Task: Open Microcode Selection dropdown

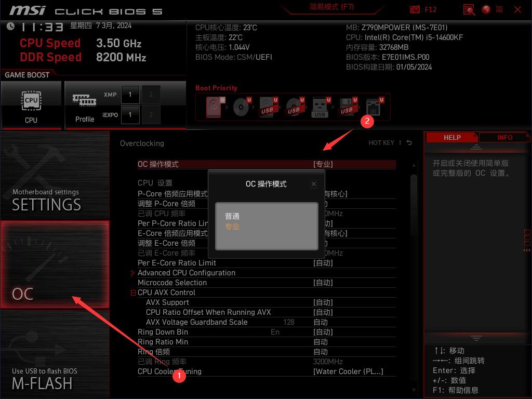Action: tap(323, 283)
